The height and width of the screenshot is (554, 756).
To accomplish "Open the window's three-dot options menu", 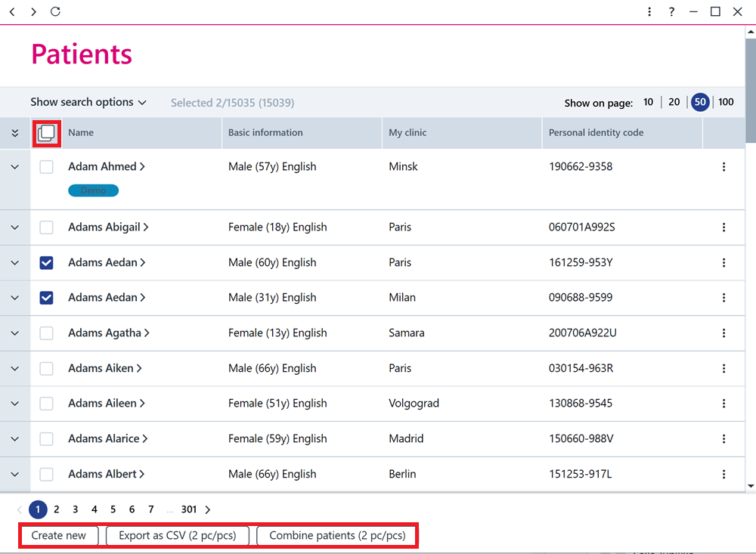I will 649,11.
